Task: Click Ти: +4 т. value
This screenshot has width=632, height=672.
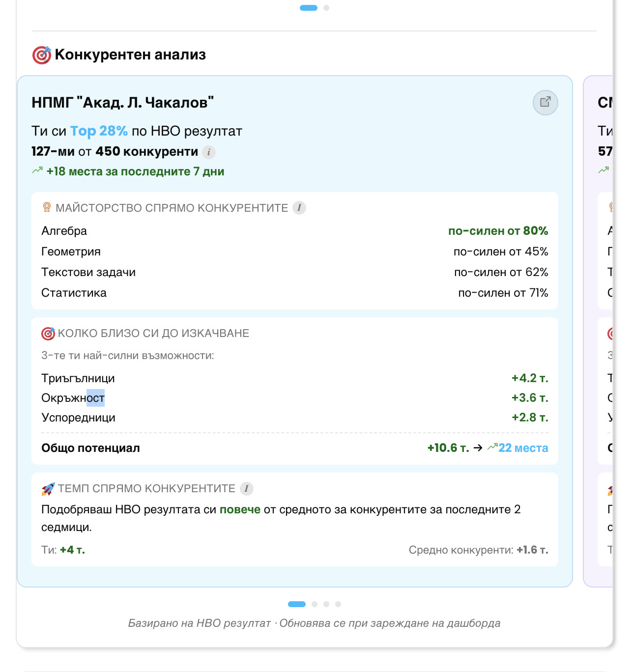Action: click(x=63, y=550)
